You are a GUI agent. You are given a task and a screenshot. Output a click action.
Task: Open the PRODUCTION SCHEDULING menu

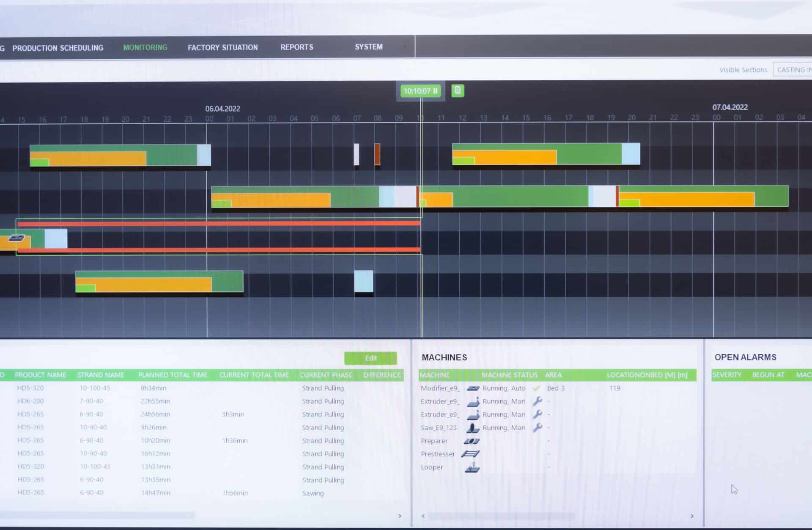tap(58, 47)
